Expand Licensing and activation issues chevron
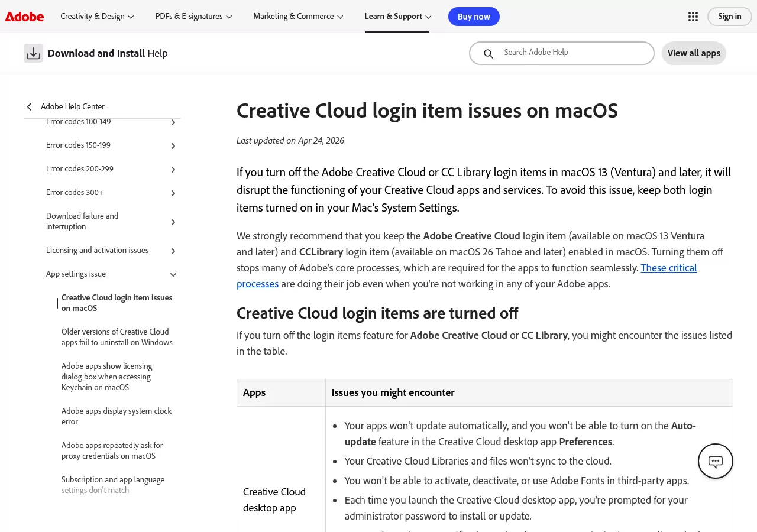Screen dimensions: 757x532 click(x=173, y=251)
